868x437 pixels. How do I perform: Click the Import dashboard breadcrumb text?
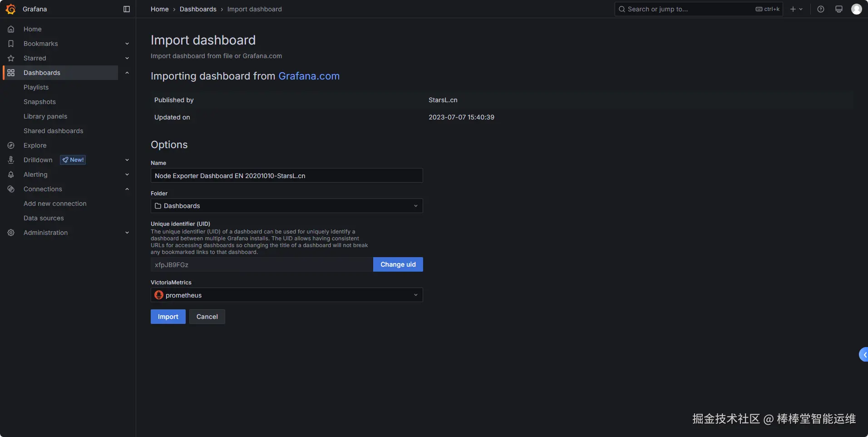[254, 9]
